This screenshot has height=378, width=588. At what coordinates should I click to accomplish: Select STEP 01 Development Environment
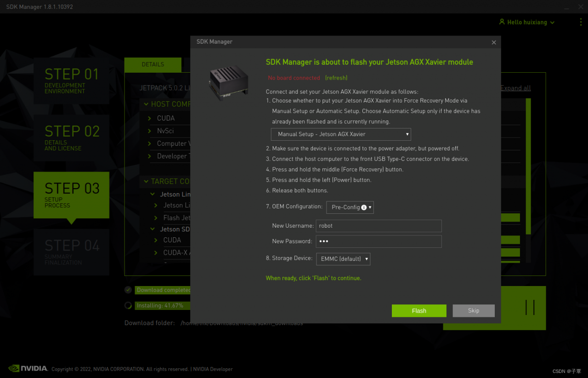pos(71,80)
